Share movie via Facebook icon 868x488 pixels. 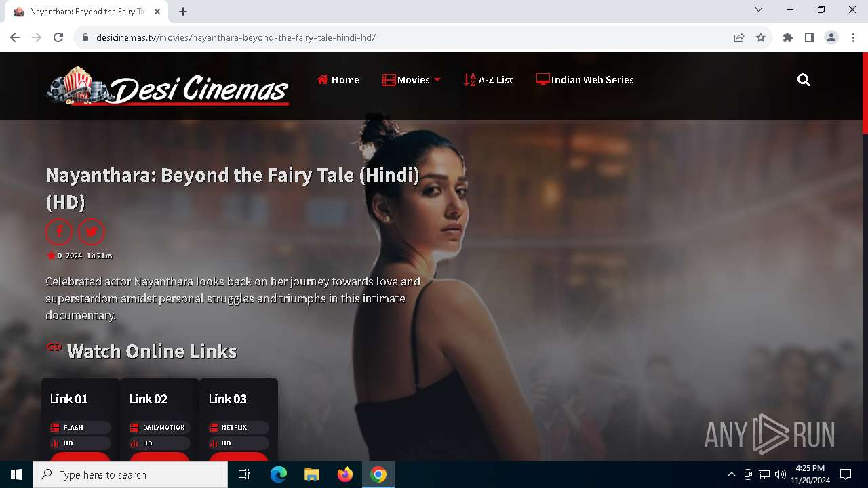pos(59,232)
